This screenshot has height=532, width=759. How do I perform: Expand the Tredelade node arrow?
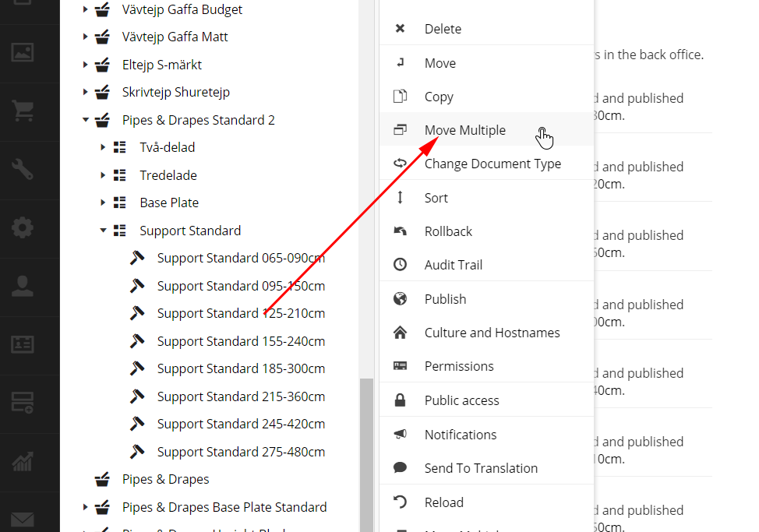point(103,175)
